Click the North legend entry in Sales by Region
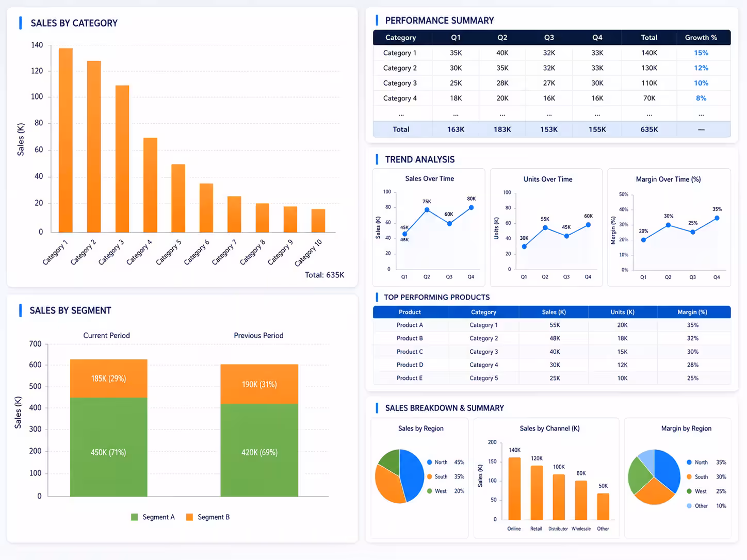747x560 pixels. tap(445, 462)
